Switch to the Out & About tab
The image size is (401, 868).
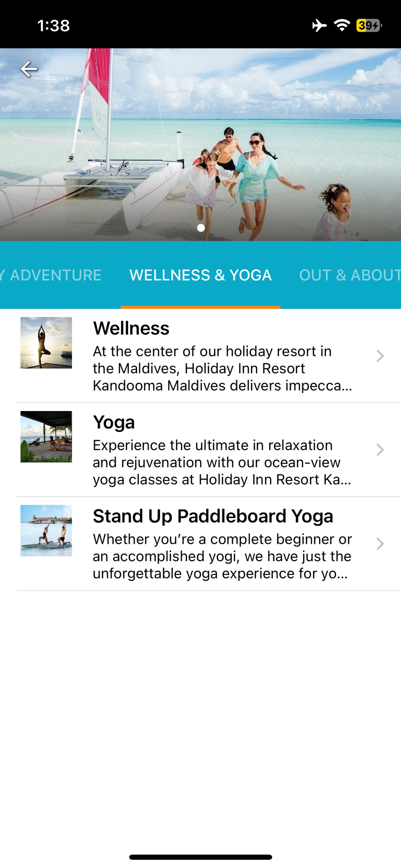pyautogui.click(x=350, y=275)
